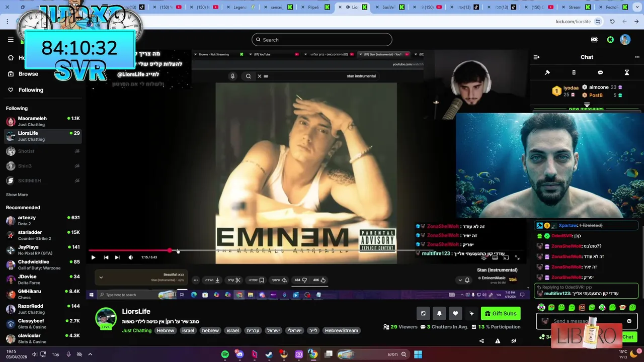Open recommended channel RazorRedd
The height and width of the screenshot is (362, 644).
[43, 309]
